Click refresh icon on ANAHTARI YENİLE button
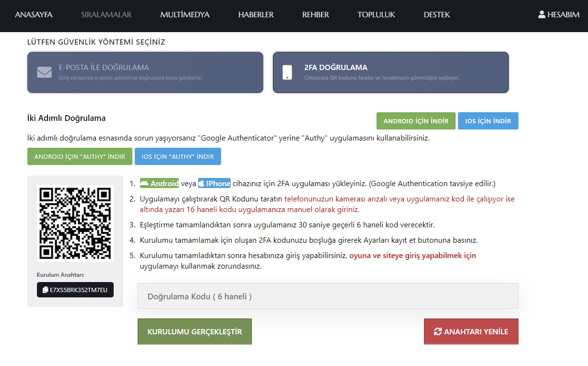Image resolution: width=588 pixels, height=366 pixels. 437,331
